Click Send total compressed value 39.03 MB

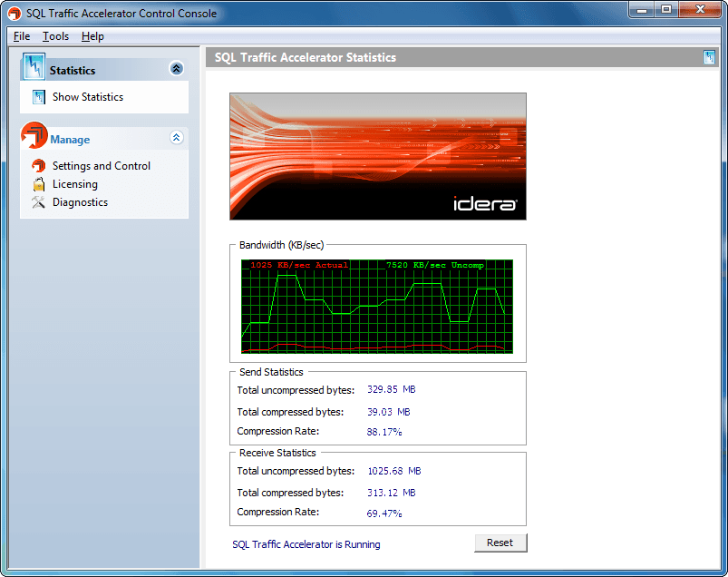tap(389, 412)
